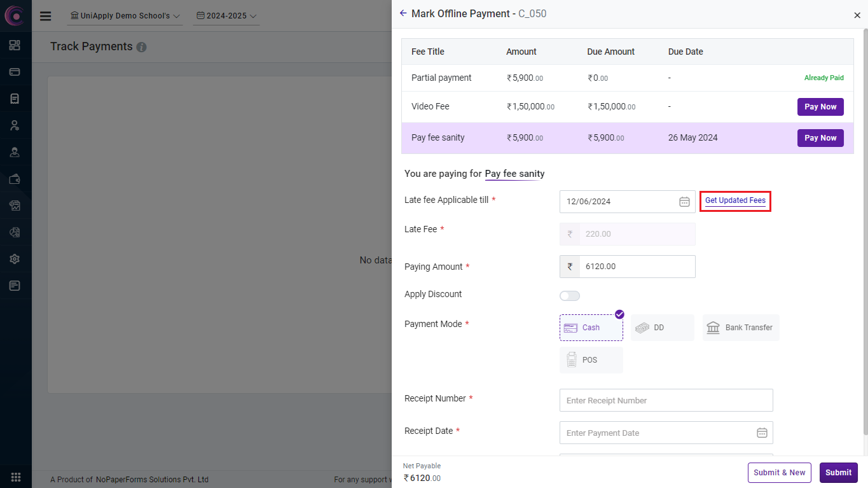Click the info icon next to Track Payments
The height and width of the screenshot is (488, 868).
141,47
